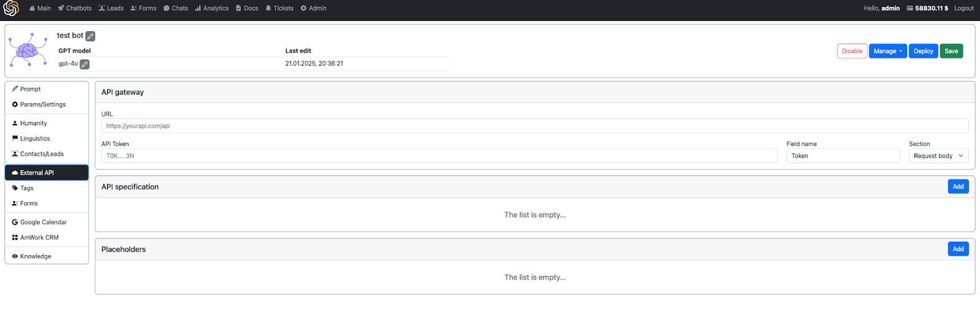Click the test bot name text

pos(70,36)
